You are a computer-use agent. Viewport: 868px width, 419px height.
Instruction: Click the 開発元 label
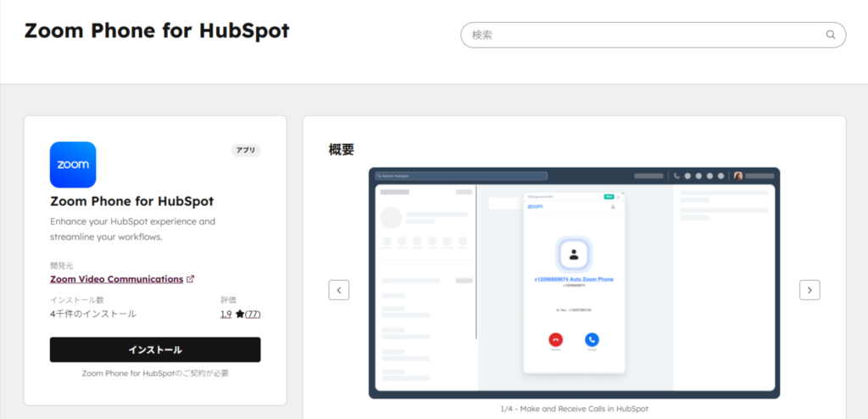(x=61, y=265)
